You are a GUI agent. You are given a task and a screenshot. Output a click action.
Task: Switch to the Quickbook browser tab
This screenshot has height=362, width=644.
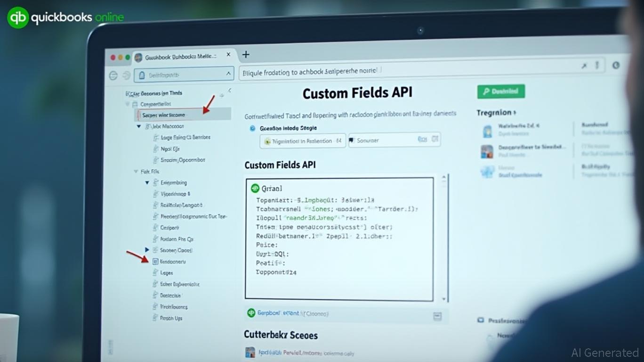coord(179,55)
